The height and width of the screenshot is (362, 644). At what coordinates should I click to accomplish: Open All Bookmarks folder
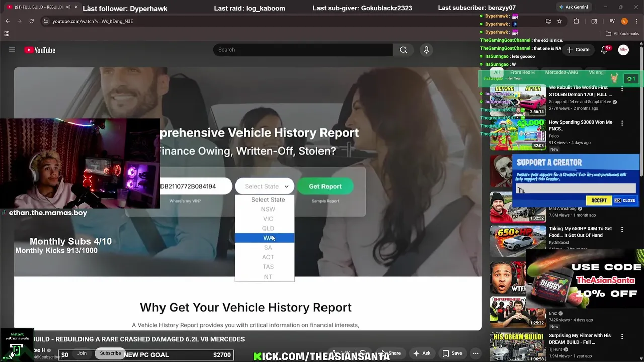point(622,34)
